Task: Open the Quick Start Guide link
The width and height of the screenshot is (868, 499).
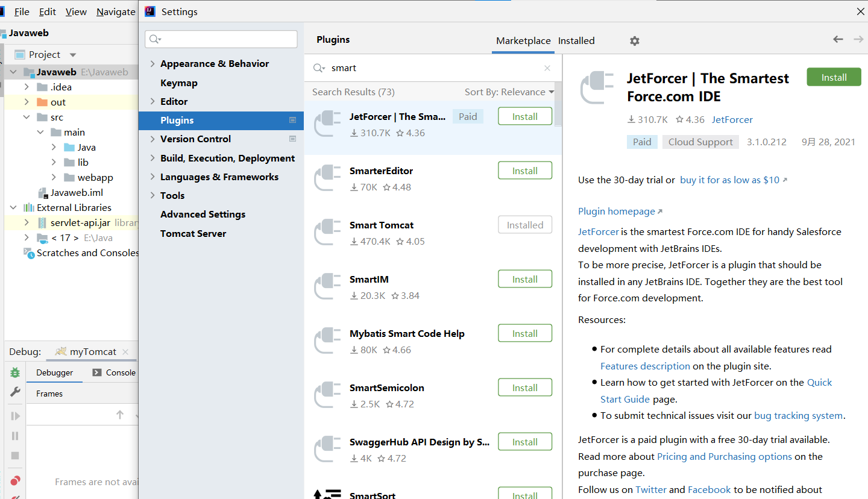Action: point(716,391)
